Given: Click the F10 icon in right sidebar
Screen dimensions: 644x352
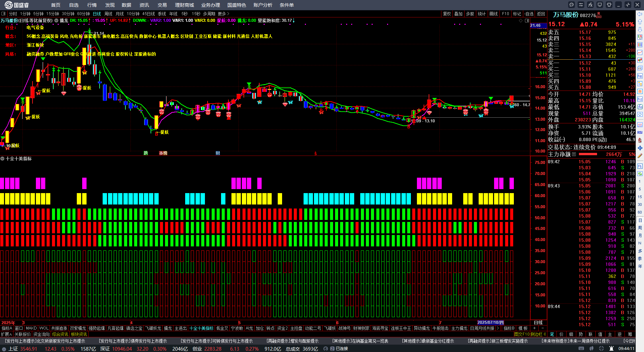Looking at the screenshot, I should (640, 76).
